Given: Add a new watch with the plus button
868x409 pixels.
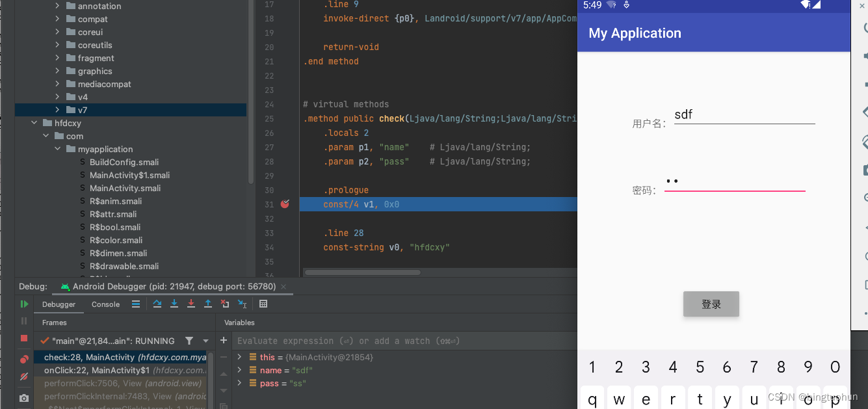Looking at the screenshot, I should click(224, 340).
